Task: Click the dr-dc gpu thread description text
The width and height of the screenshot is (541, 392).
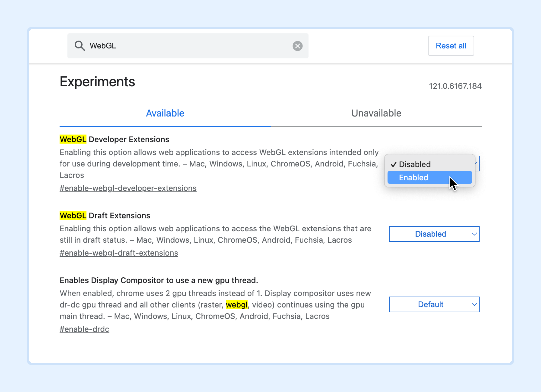Action: [215, 304]
